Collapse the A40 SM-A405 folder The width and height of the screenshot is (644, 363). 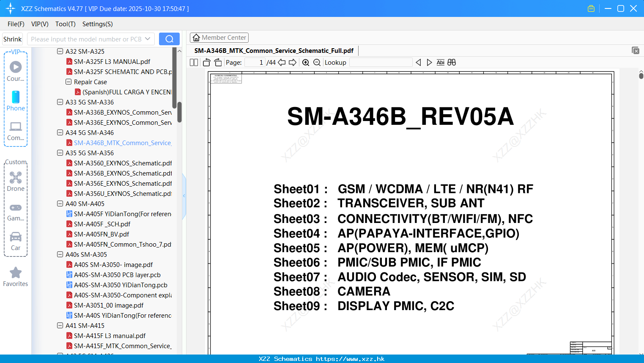(x=60, y=203)
